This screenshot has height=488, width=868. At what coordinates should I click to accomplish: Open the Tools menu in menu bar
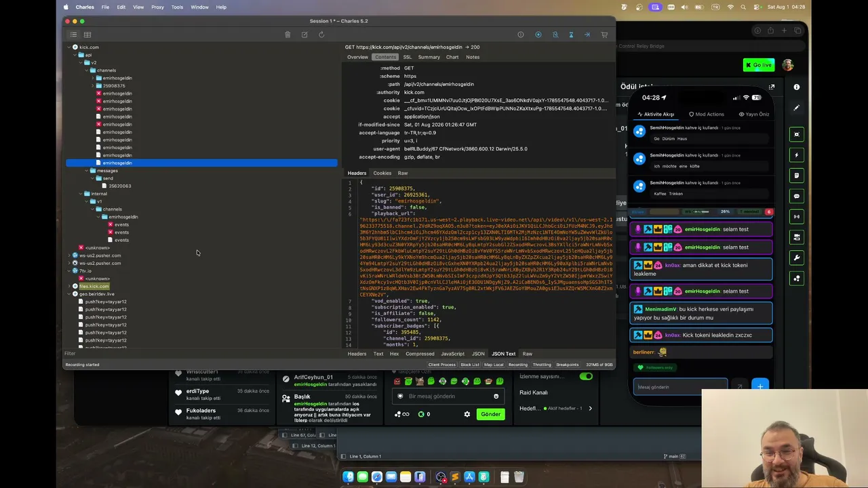[x=177, y=7]
